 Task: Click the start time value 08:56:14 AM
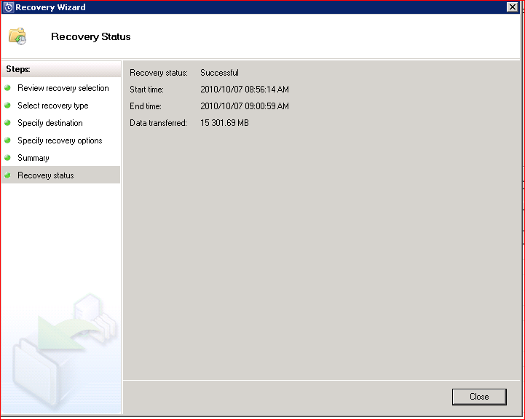[244, 90]
